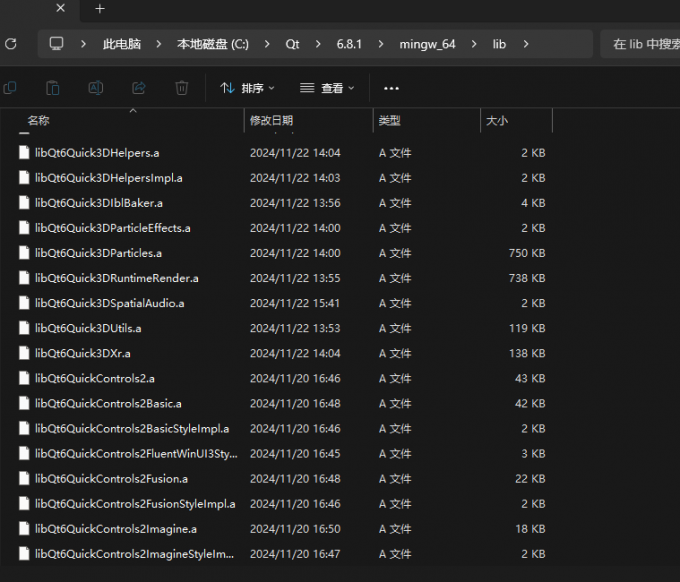
Task: Select the file libQt6QuickControls2Fusion.a
Action: point(111,478)
